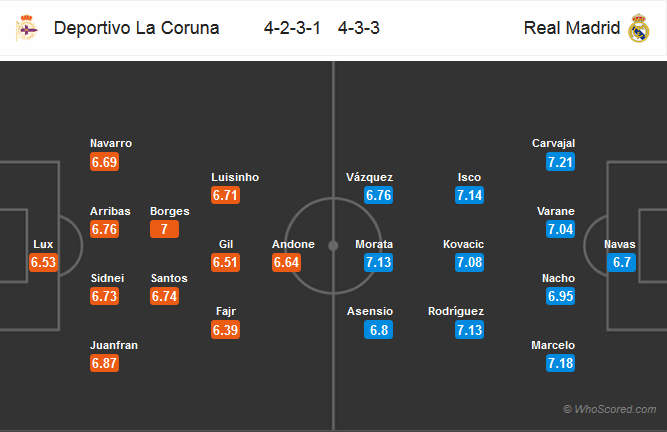Click Juanfran's 6.87 rating badge
The image size is (667, 432).
coord(104,364)
